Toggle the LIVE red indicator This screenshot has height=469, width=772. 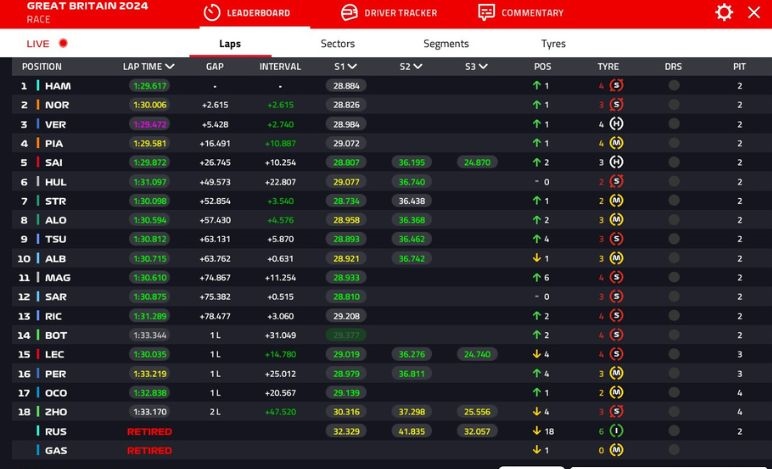pos(63,44)
